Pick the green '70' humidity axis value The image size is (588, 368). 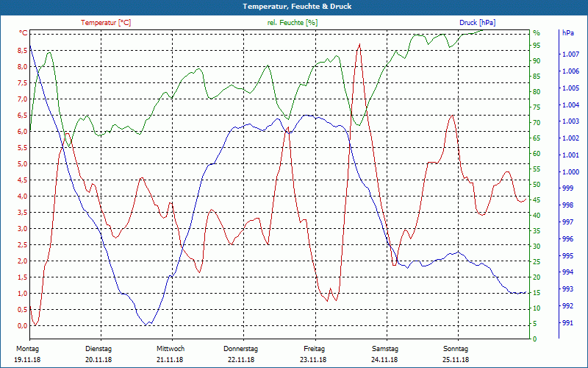(537, 123)
